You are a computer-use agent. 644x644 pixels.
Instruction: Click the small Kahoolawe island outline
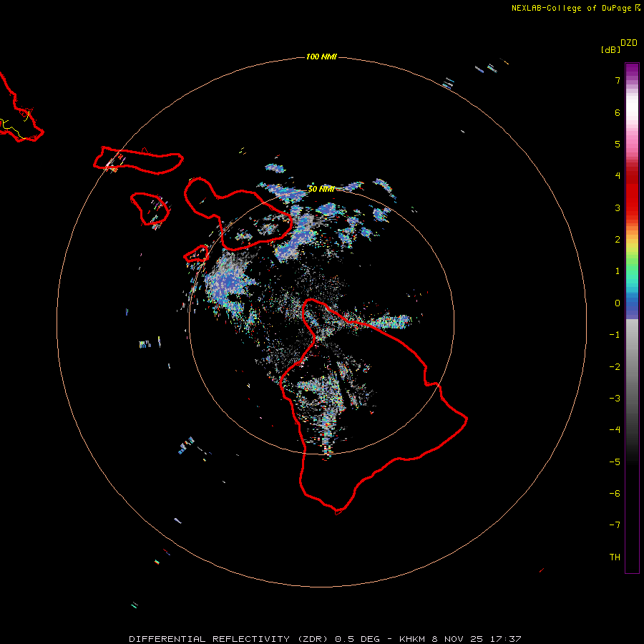coord(196,253)
